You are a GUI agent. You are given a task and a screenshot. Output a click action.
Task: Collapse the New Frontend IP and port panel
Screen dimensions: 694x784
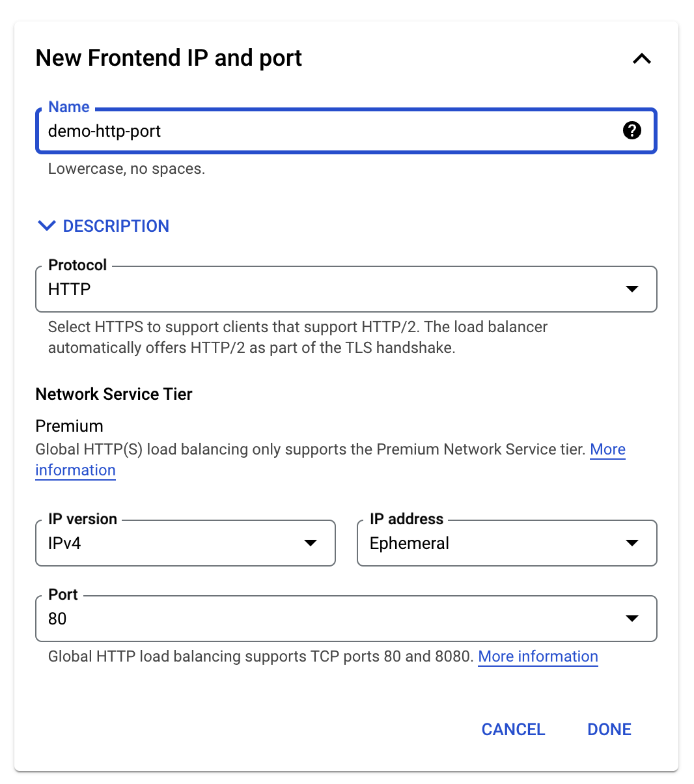[641, 59]
